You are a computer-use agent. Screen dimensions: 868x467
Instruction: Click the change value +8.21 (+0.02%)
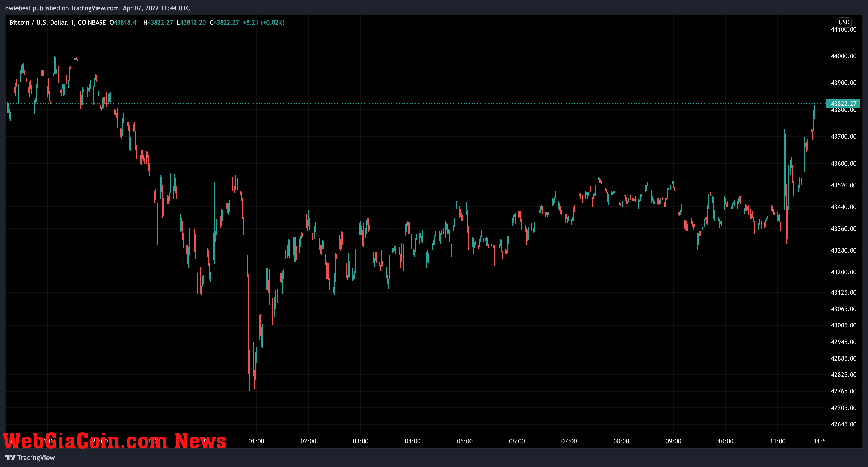click(x=263, y=23)
